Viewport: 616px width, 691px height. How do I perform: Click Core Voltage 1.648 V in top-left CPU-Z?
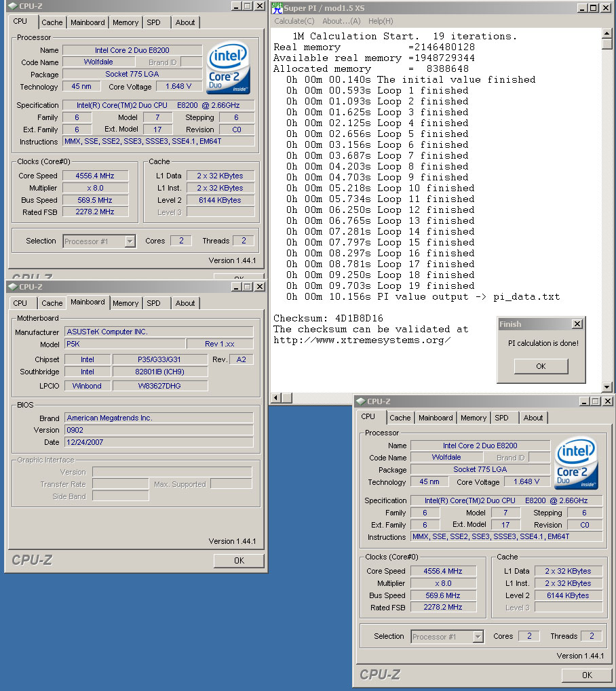pos(178,86)
